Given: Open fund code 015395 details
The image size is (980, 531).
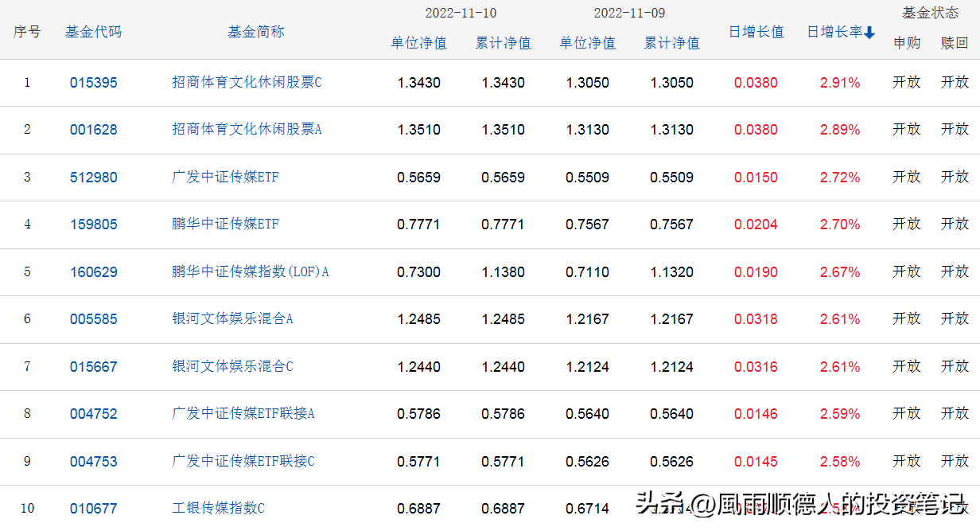Looking at the screenshot, I should point(93,82).
